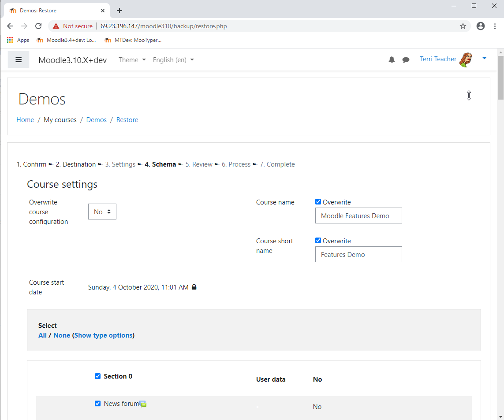The image size is (504, 420).
Task: Open the English (en) language menu
Action: point(173,60)
